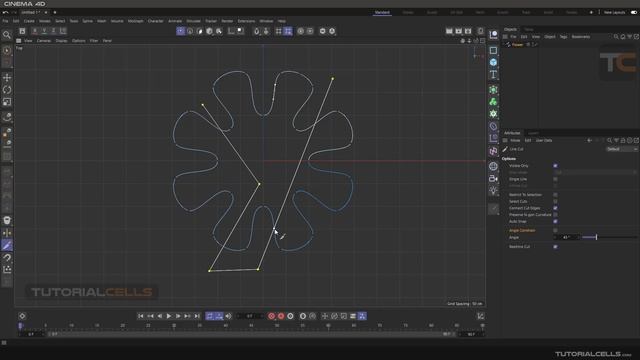Click the green Cloner MoGraph icon
This screenshot has height=360, width=640.
click(493, 102)
